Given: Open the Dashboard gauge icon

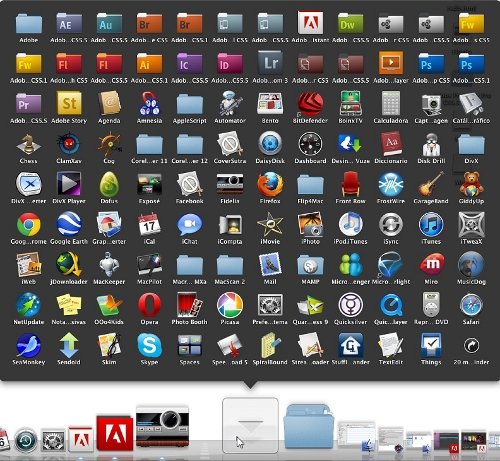Looking at the screenshot, I should (310, 144).
